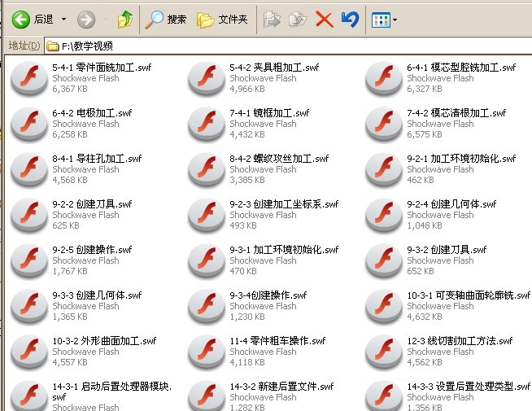Click file name 7-4-2 模芯清根加工.swf
Screen dimensions: 532x411
pyautogui.click(x=456, y=113)
